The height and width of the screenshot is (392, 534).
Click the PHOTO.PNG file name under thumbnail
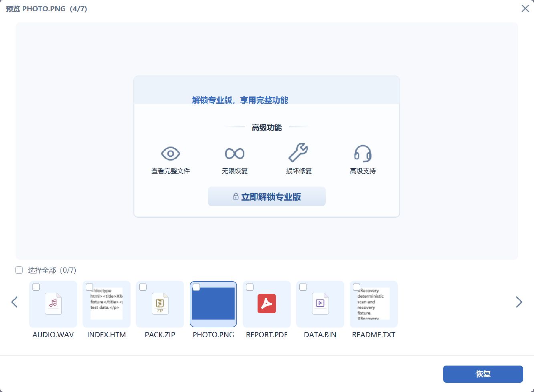[214, 335]
